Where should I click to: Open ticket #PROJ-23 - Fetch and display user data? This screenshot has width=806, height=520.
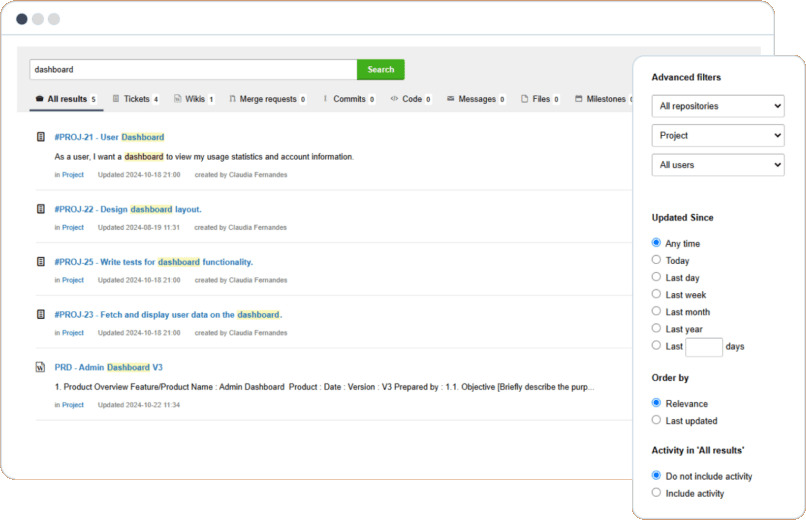(168, 315)
